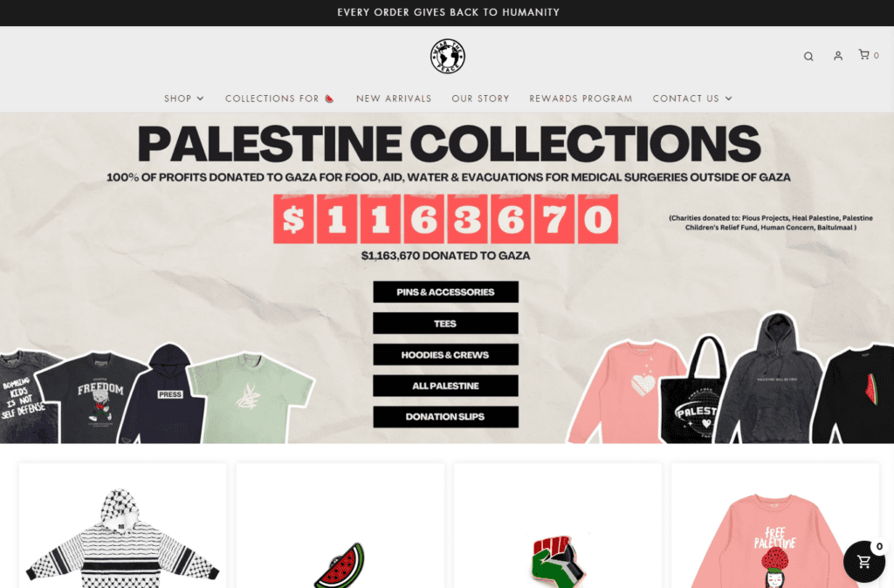
Task: Click the Tees button
Action: [446, 323]
